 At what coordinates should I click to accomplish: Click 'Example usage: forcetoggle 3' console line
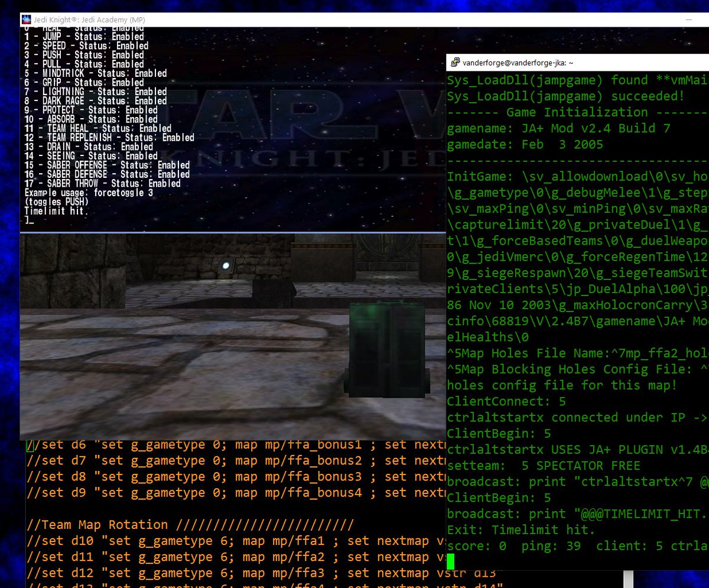click(x=89, y=193)
